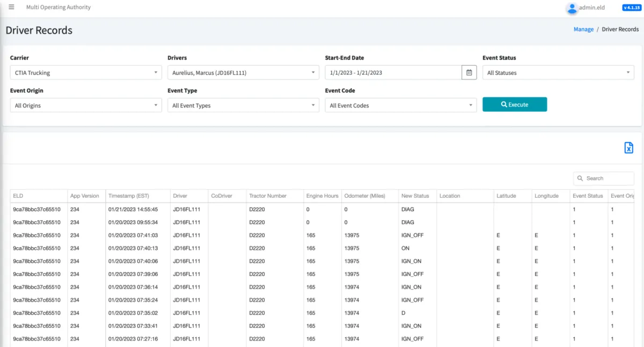Click the magnifier icon in the Search box

tap(580, 178)
